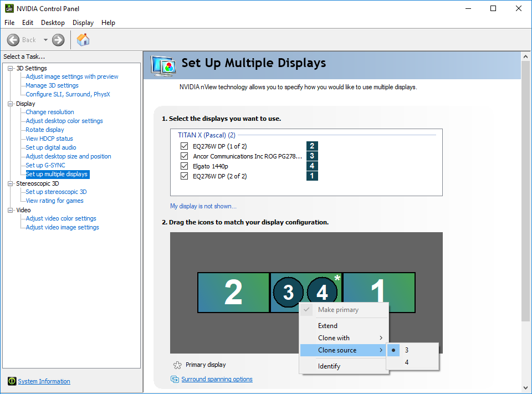Click display number badge 4 in list

tap(312, 166)
